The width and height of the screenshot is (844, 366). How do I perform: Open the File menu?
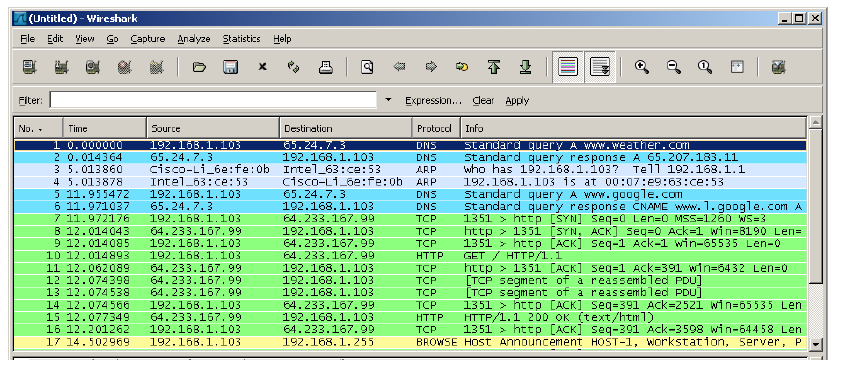pyautogui.click(x=27, y=39)
